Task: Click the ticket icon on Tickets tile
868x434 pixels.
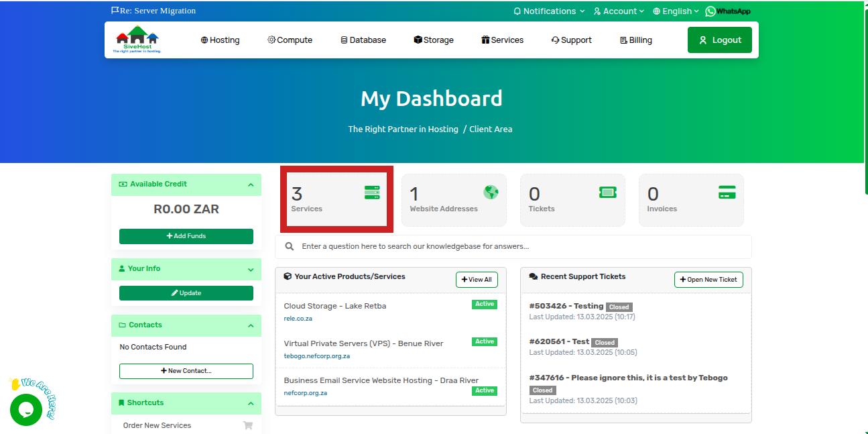Action: [x=607, y=193]
